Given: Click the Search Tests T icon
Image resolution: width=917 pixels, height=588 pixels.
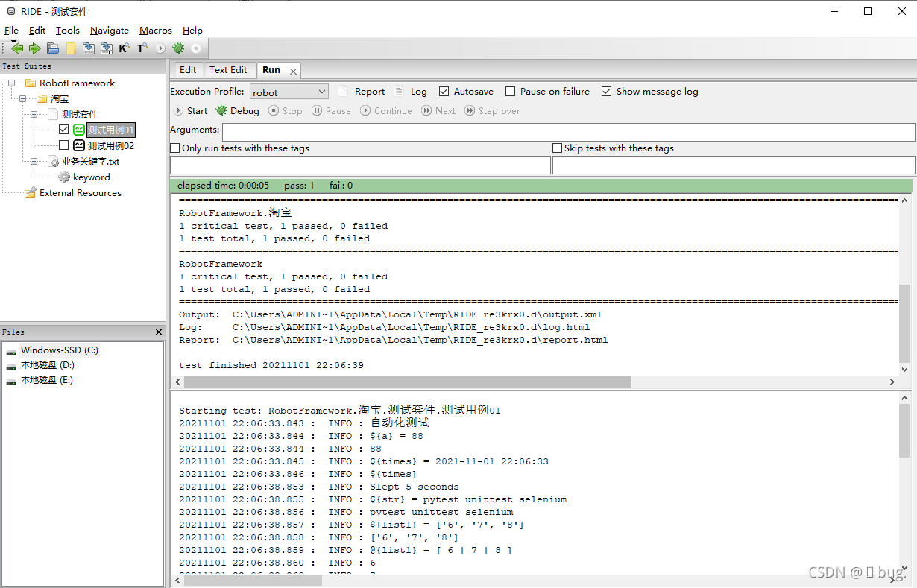Looking at the screenshot, I should click(142, 48).
